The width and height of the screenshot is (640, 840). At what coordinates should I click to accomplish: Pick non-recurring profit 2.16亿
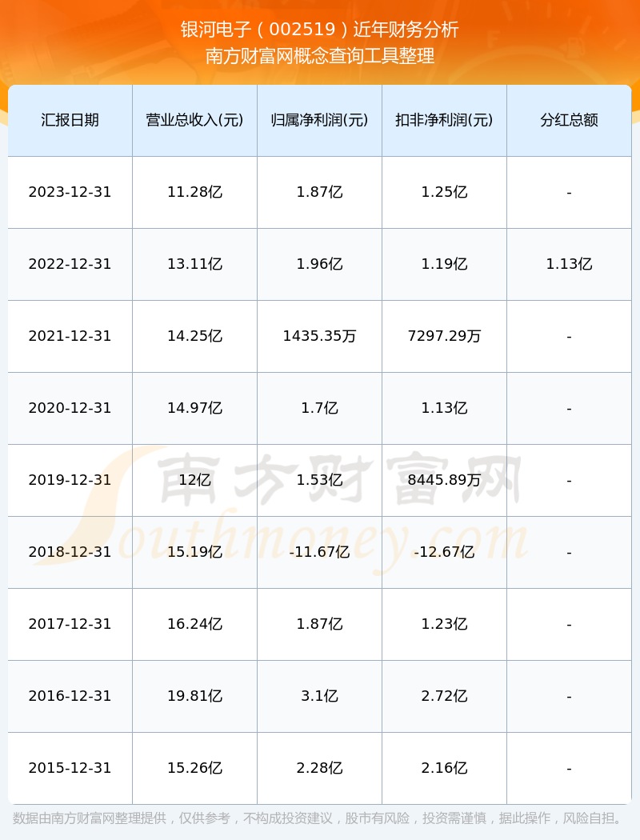445,768
